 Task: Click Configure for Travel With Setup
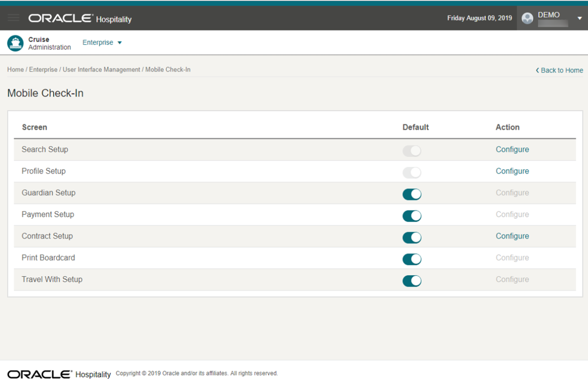tap(512, 279)
